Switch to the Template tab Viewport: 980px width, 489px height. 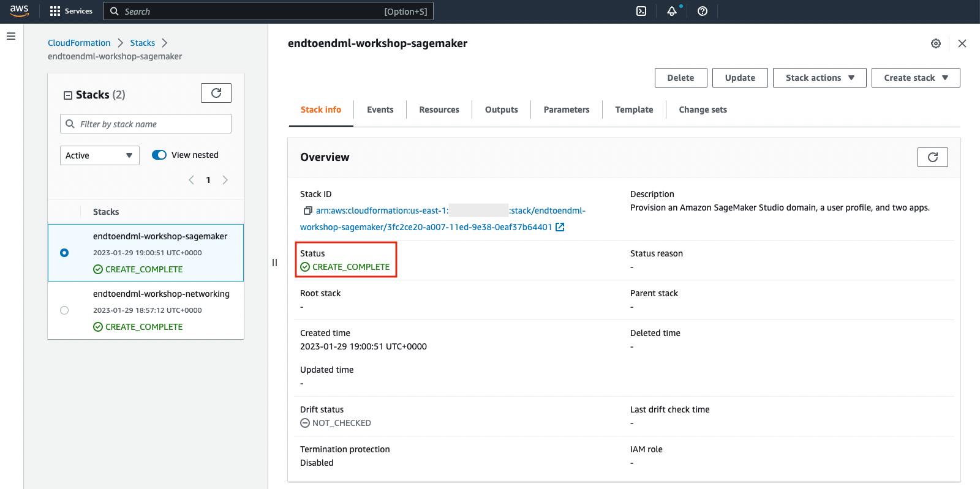tap(635, 110)
